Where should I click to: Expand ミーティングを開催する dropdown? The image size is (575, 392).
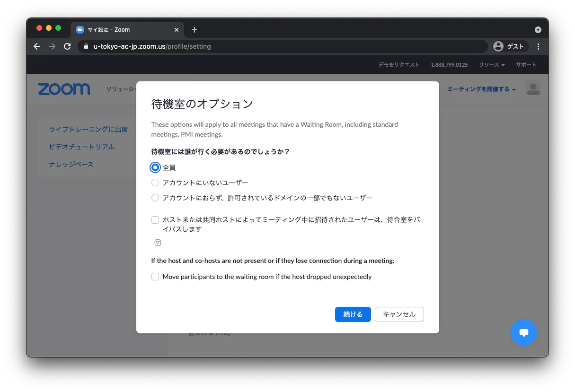(481, 89)
